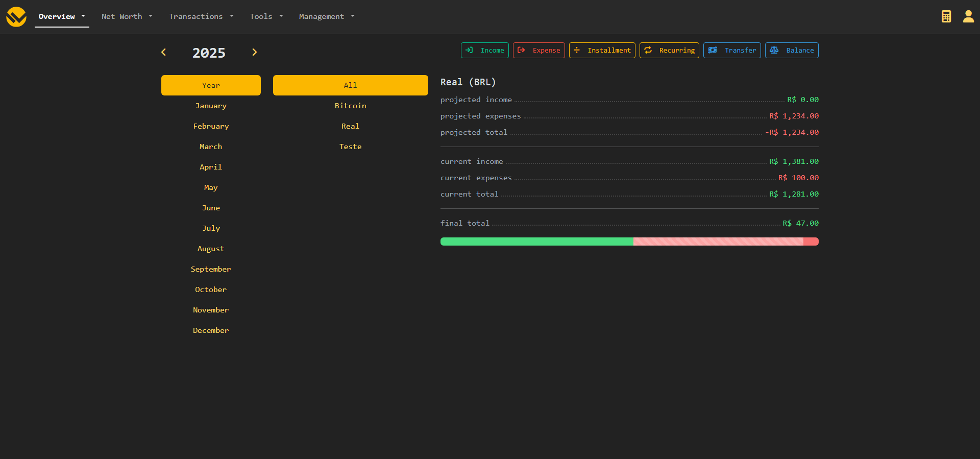Filter by Bitcoin currency

pos(350,106)
